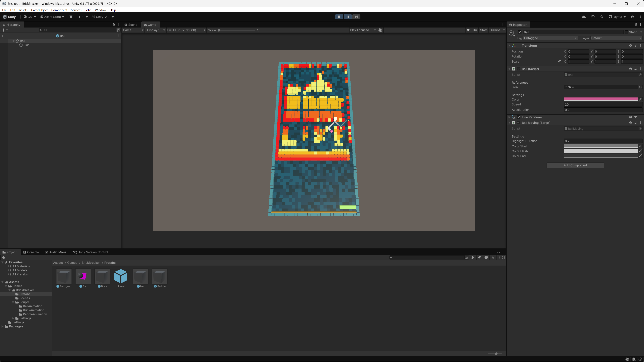The image size is (644, 362).
Task: Toggle the Static checkbox
Action: (626, 32)
